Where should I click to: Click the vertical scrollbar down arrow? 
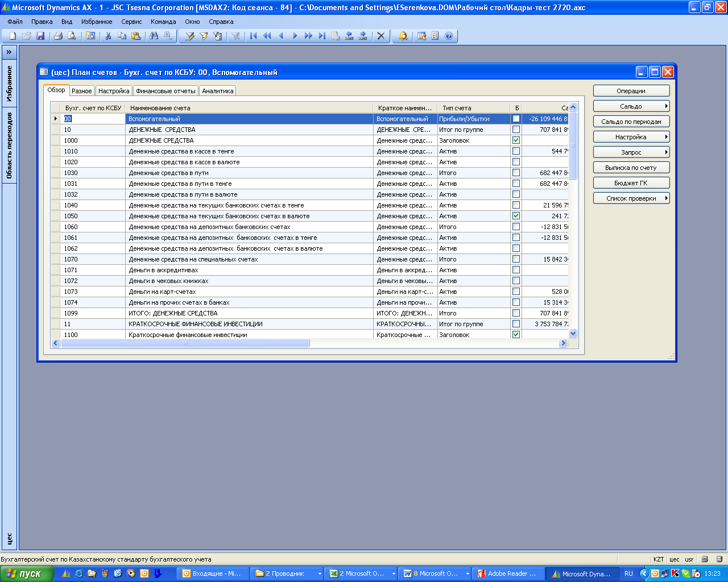pyautogui.click(x=573, y=334)
